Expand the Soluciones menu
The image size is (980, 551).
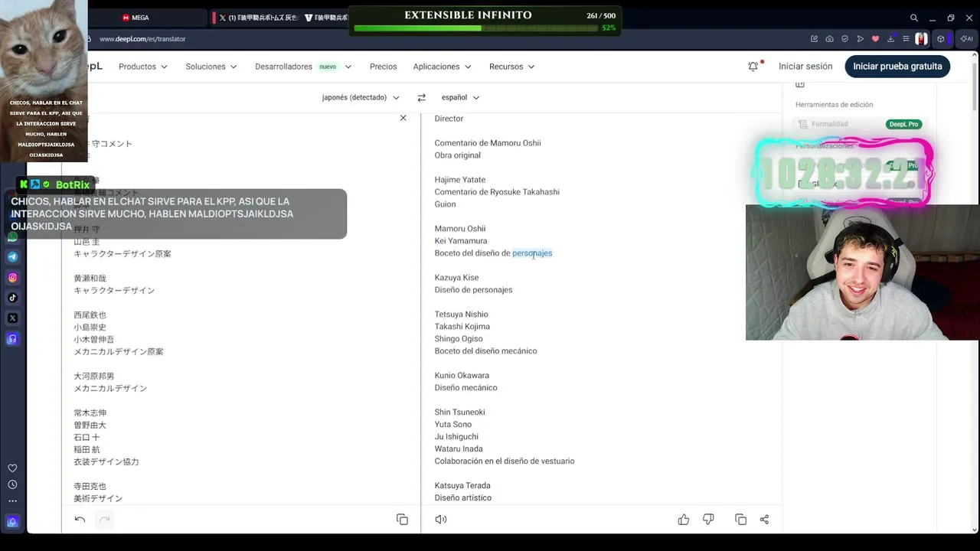tap(211, 67)
